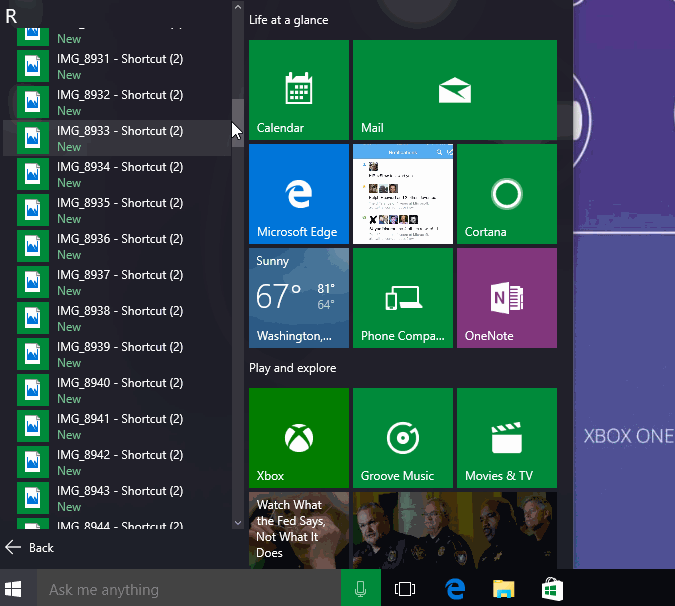675x606 pixels.
Task: Click the image icon beside IMG_8934
Action: click(x=33, y=174)
